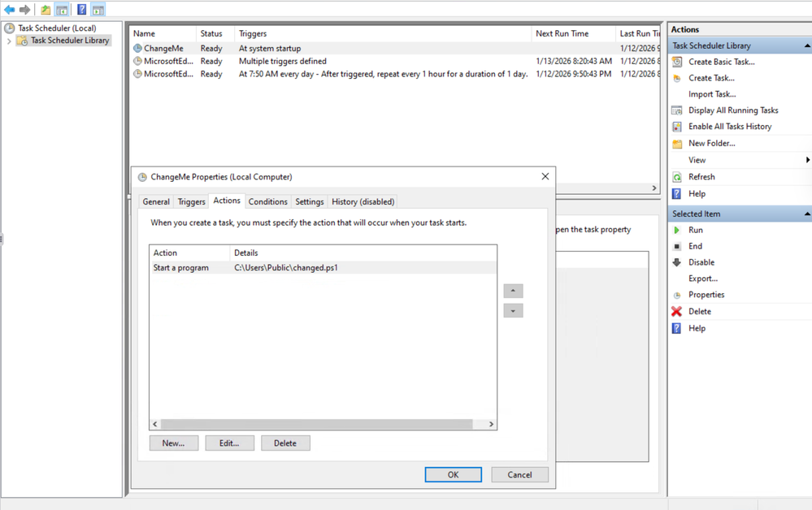Image resolution: width=812 pixels, height=510 pixels.
Task: Run the selected task
Action: 695,230
